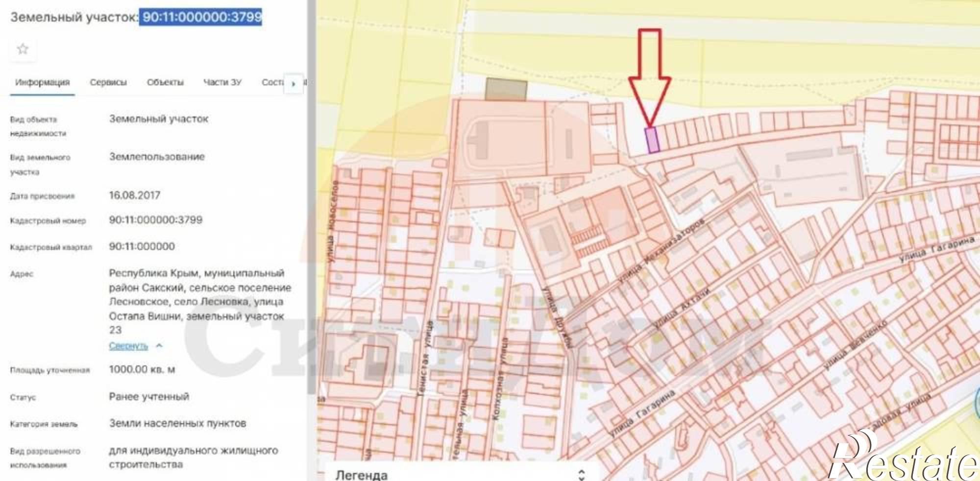Click the Легенда header
The width and height of the screenshot is (980, 481).
pyautogui.click(x=361, y=475)
